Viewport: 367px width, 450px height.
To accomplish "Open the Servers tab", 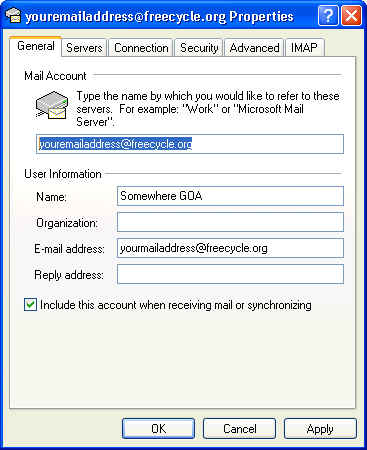I will tap(84, 48).
